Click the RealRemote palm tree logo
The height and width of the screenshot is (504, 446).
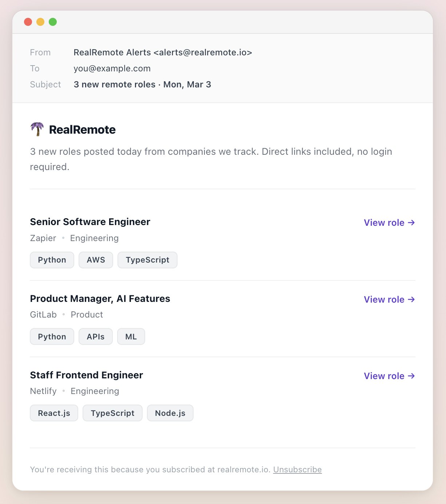37,129
